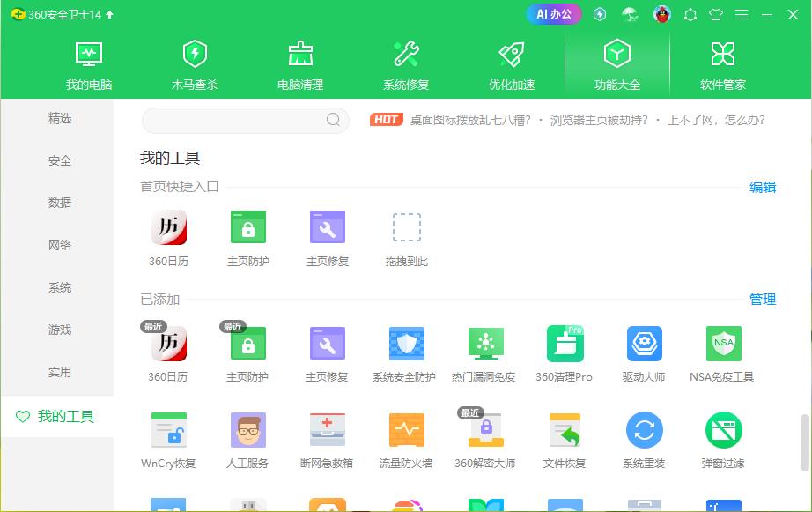Open 流量防火墙 tool

[x=406, y=441]
